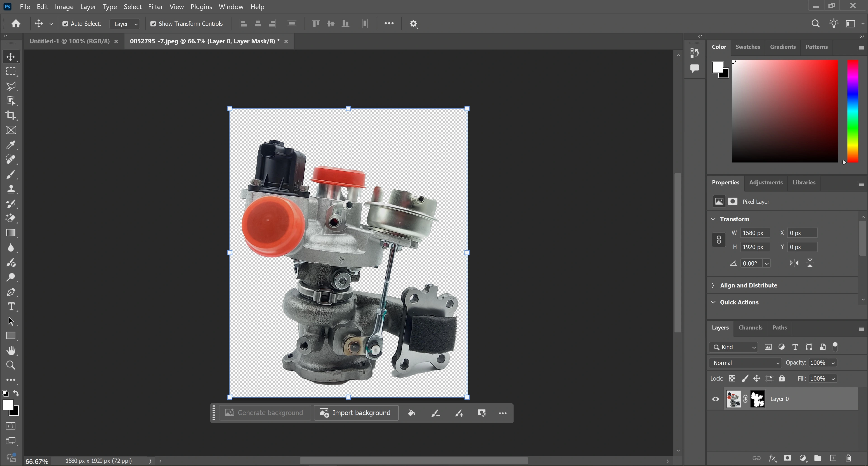Select the History Brush tool

coord(11,204)
